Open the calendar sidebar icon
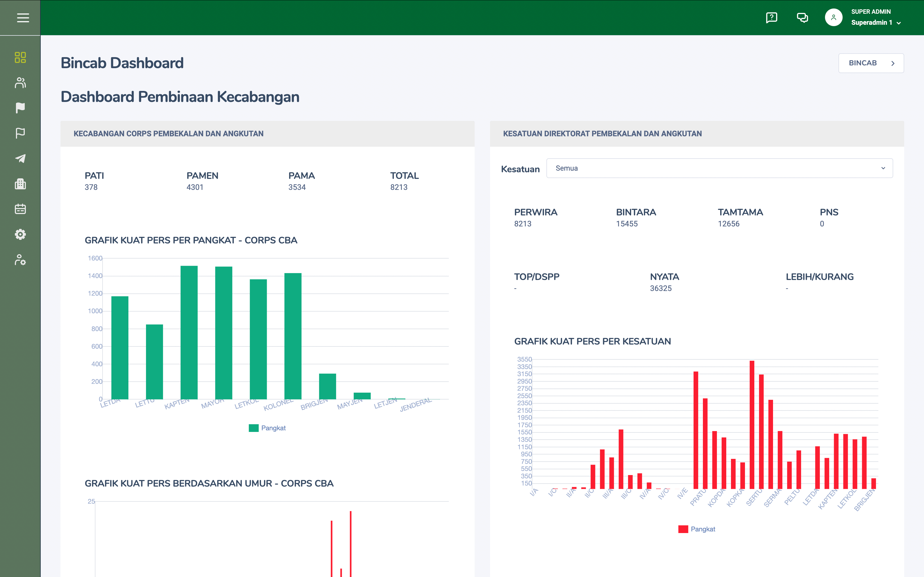Screen dimensions: 924x577 (x=20, y=209)
